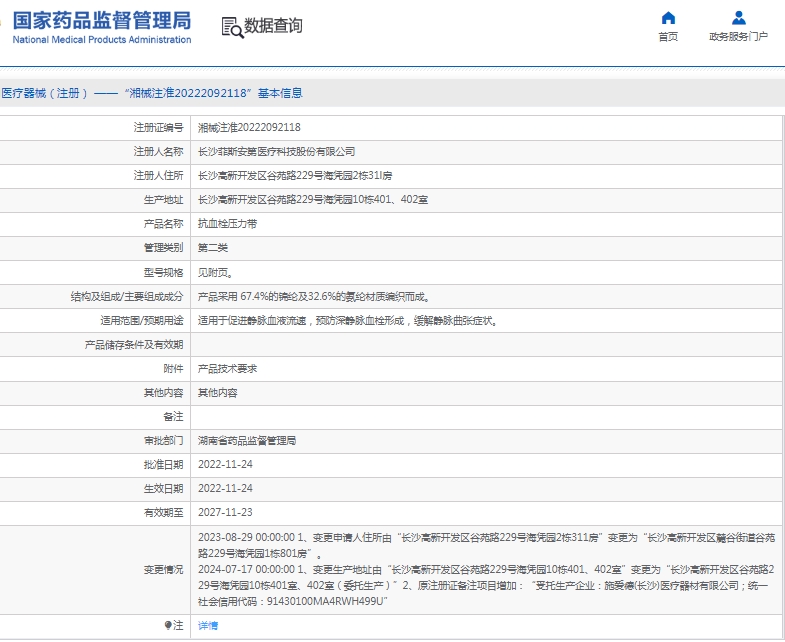Image resolution: width=785 pixels, height=642 pixels.
Task: Click the composition text about 67.4%
Action: tap(314, 296)
